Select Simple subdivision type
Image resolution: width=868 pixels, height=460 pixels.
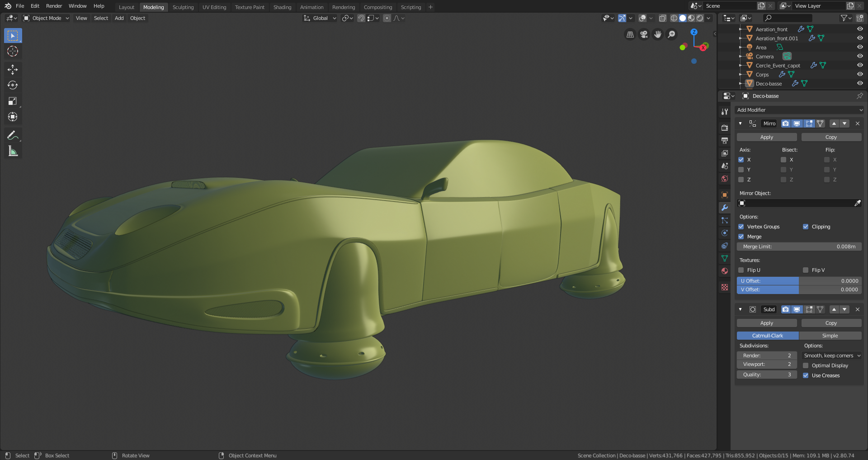[x=830, y=336]
